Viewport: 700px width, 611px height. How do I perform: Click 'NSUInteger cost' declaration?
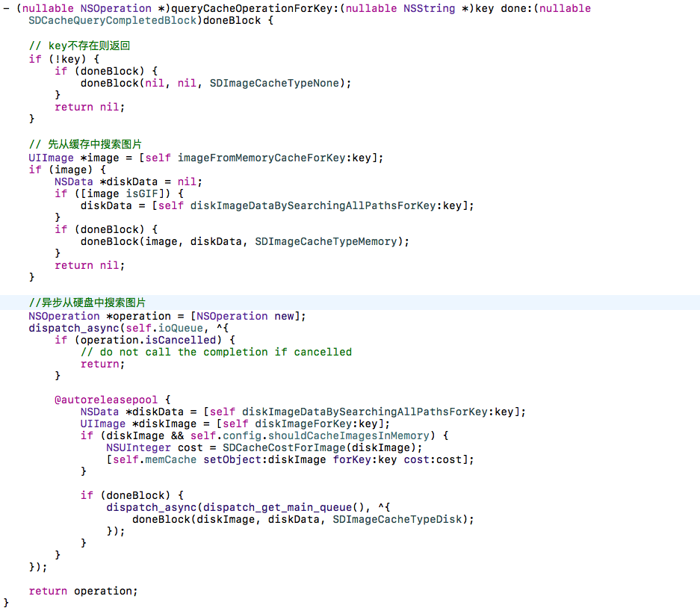click(x=155, y=447)
